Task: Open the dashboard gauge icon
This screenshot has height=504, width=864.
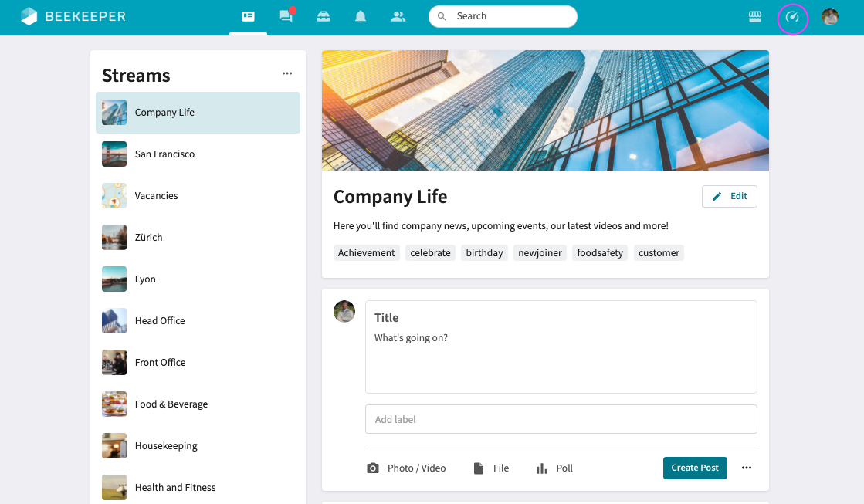Action: (792, 18)
